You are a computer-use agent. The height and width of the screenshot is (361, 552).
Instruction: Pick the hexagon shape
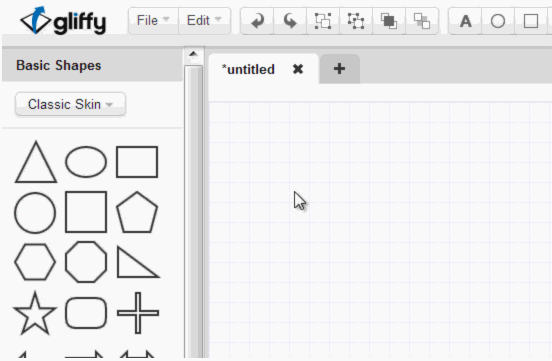(x=35, y=262)
